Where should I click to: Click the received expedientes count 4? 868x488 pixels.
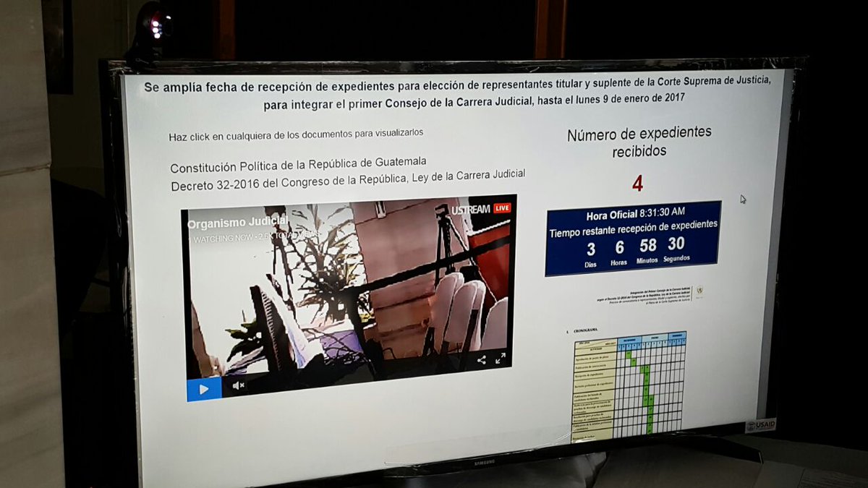pyautogui.click(x=637, y=184)
